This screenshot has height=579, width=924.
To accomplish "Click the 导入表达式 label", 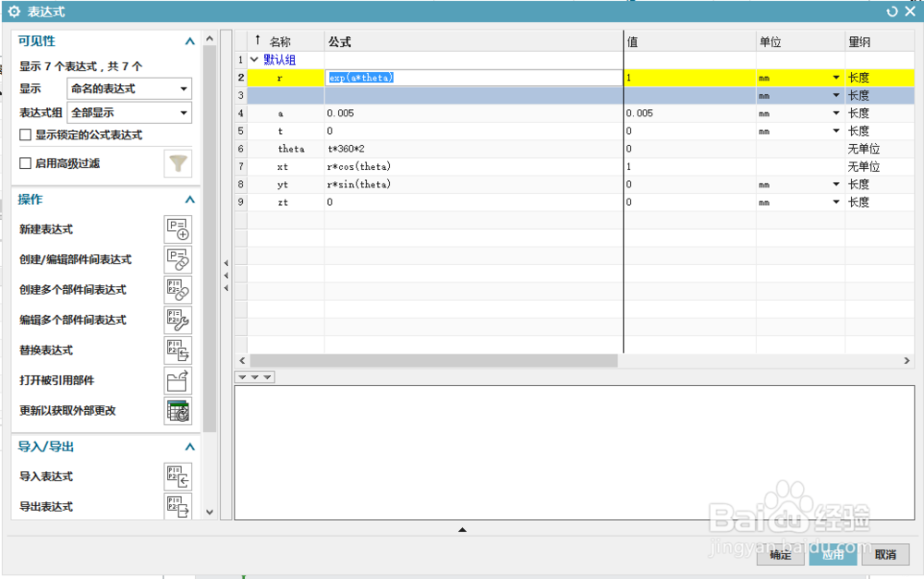I will point(46,476).
